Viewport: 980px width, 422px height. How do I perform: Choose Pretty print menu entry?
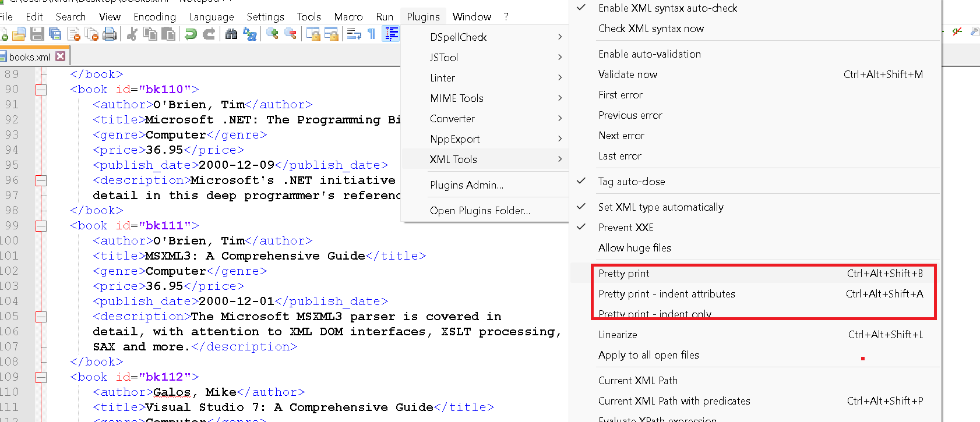pyautogui.click(x=756, y=274)
